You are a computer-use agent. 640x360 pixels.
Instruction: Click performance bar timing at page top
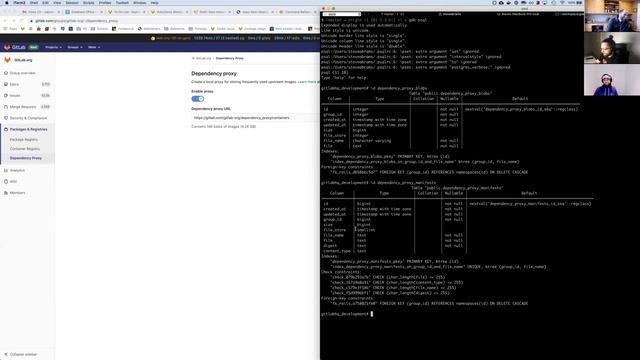pyautogui.click(x=219, y=38)
